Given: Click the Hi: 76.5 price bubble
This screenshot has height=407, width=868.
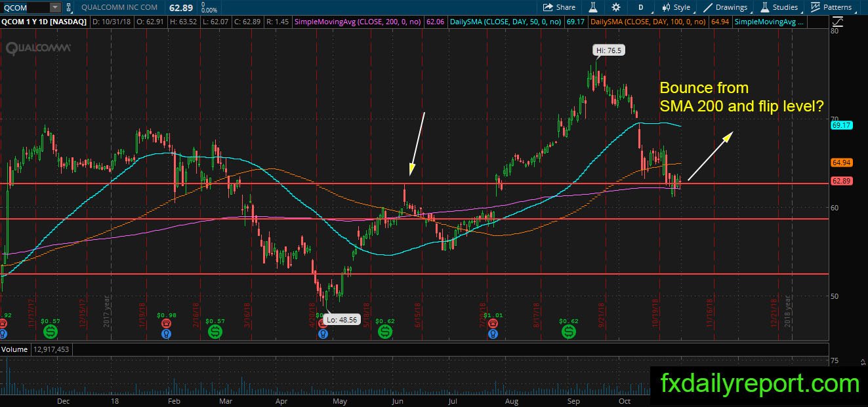Looking at the screenshot, I should [608, 50].
